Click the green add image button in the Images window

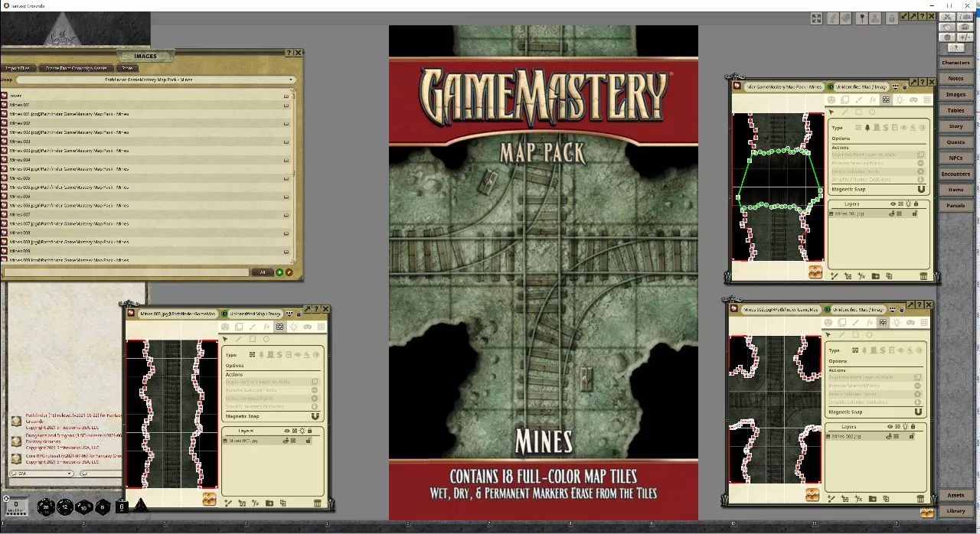[x=279, y=272]
